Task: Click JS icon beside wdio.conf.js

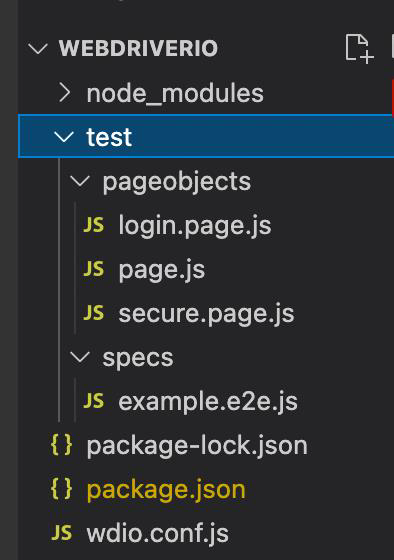Action: tap(61, 533)
